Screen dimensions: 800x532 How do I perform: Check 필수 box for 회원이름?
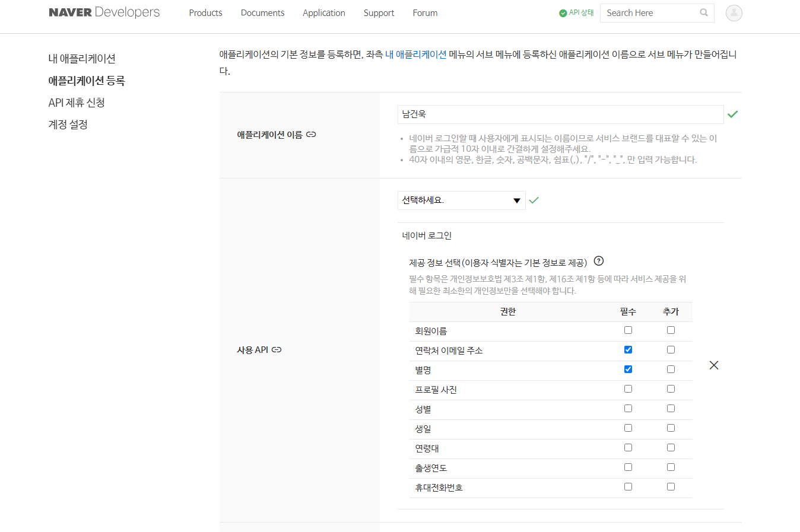click(x=628, y=330)
